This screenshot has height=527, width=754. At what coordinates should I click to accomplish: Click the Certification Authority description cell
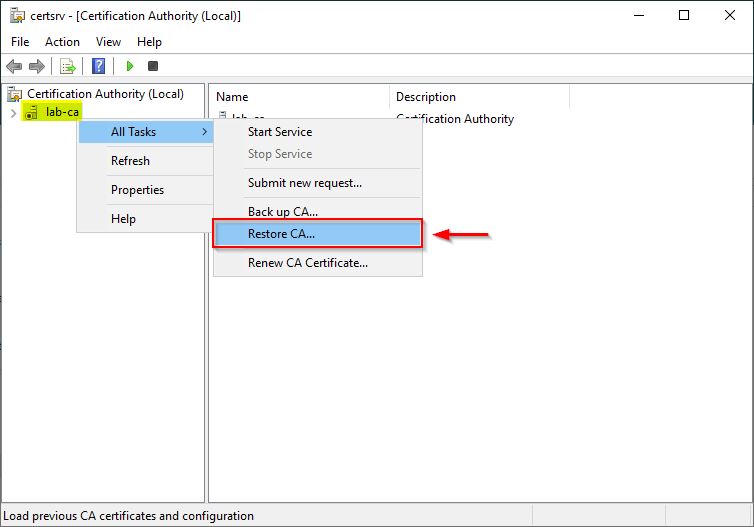455,119
